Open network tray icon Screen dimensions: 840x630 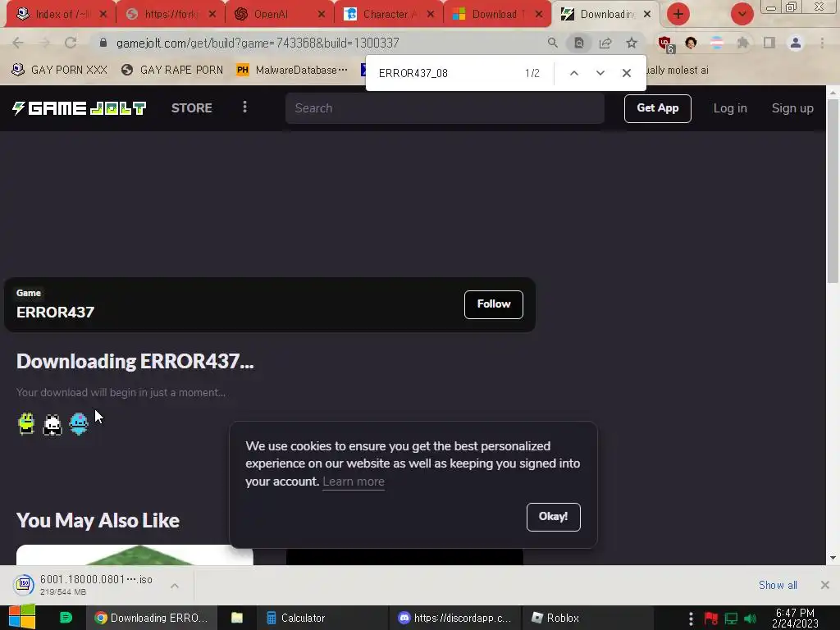pyautogui.click(x=731, y=619)
